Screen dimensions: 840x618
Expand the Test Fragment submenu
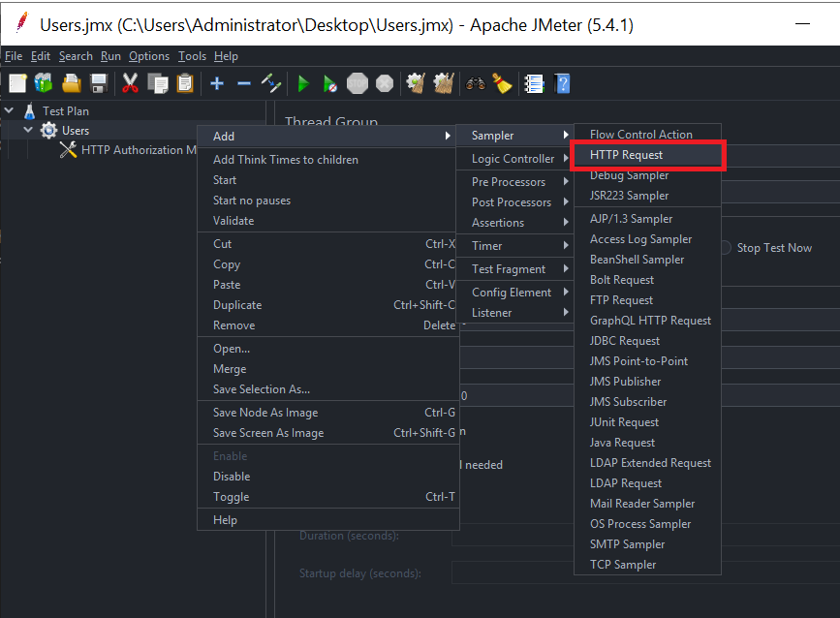tap(514, 269)
